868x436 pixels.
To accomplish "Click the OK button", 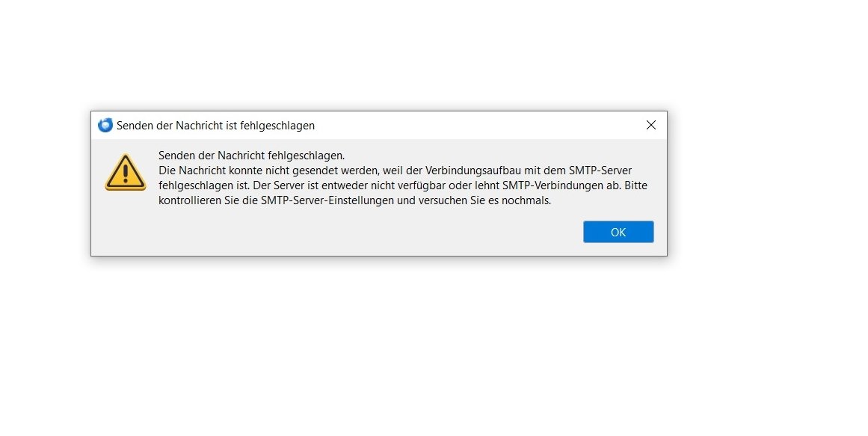I will [618, 232].
